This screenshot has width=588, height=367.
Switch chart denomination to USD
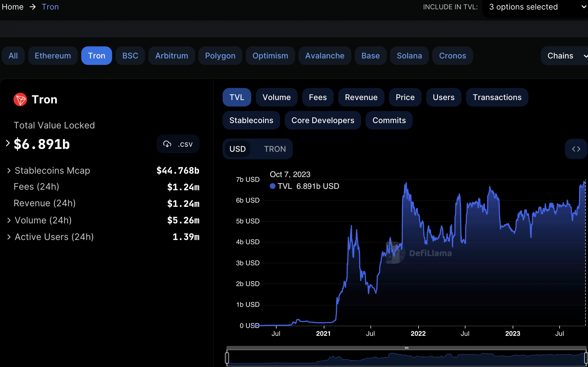click(238, 149)
